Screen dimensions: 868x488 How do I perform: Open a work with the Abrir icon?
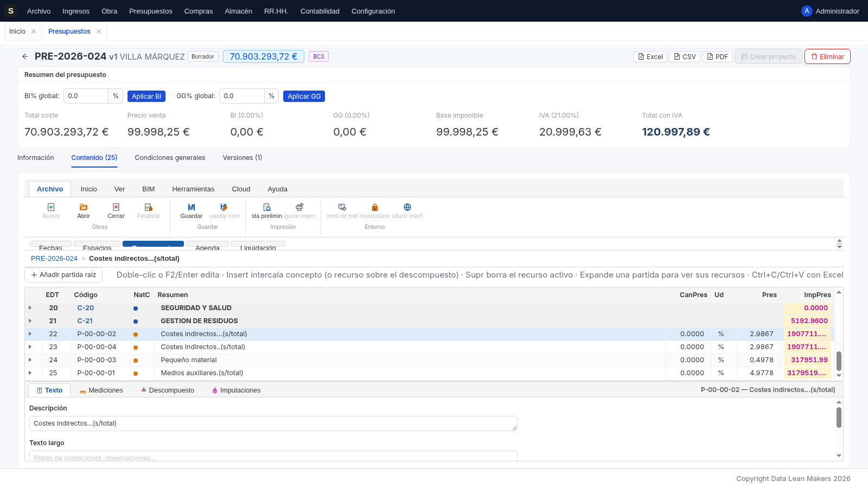click(x=84, y=207)
